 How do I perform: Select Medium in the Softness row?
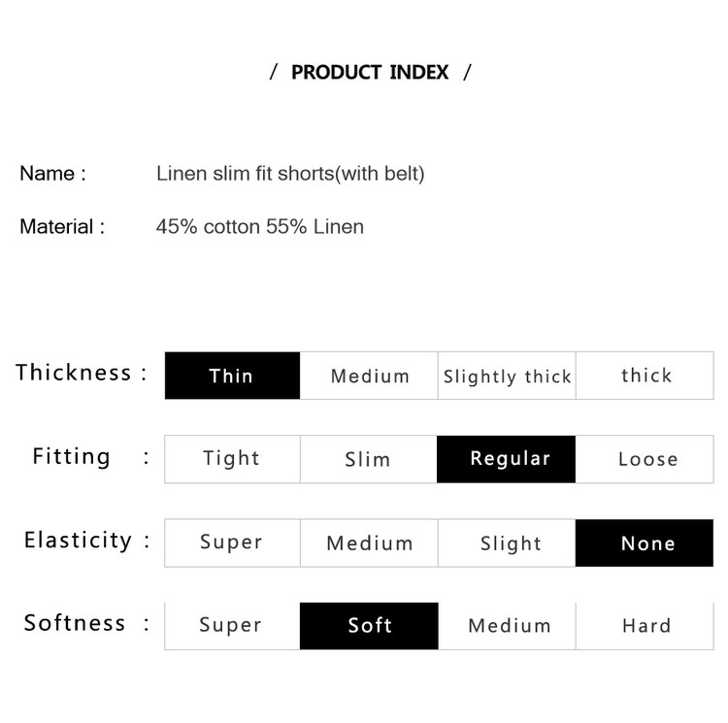coord(507,626)
